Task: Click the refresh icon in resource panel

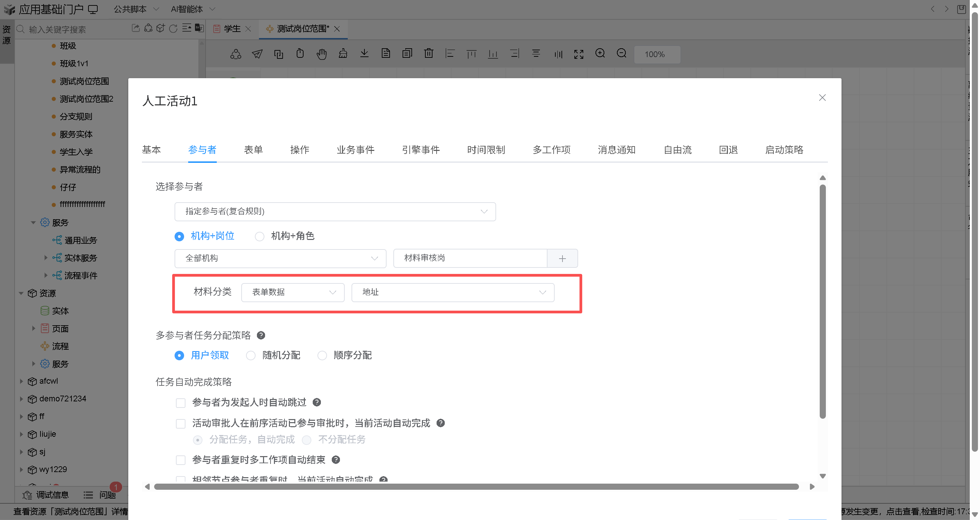Action: point(173,29)
